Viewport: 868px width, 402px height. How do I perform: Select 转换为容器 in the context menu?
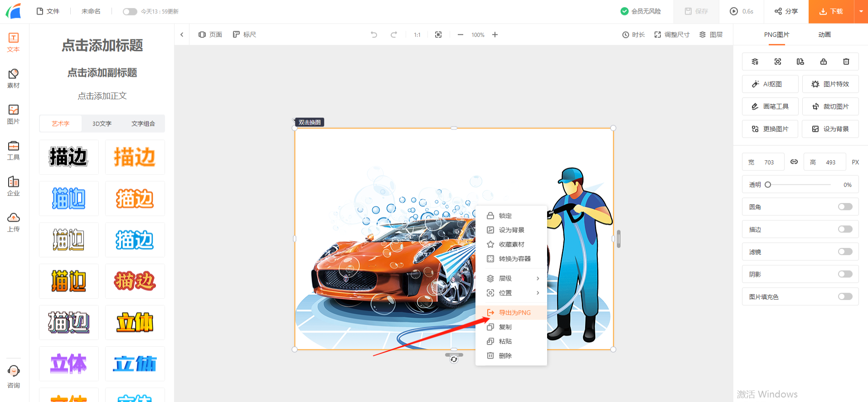(x=511, y=259)
